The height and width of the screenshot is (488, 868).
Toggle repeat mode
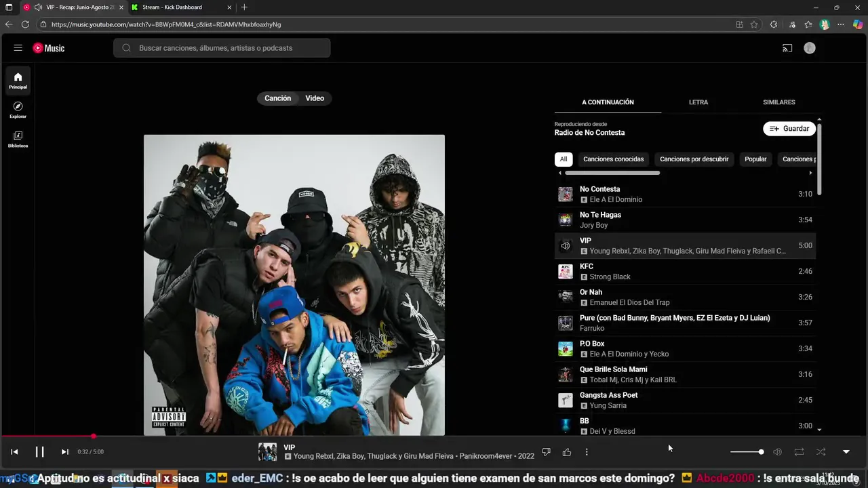pyautogui.click(x=799, y=452)
